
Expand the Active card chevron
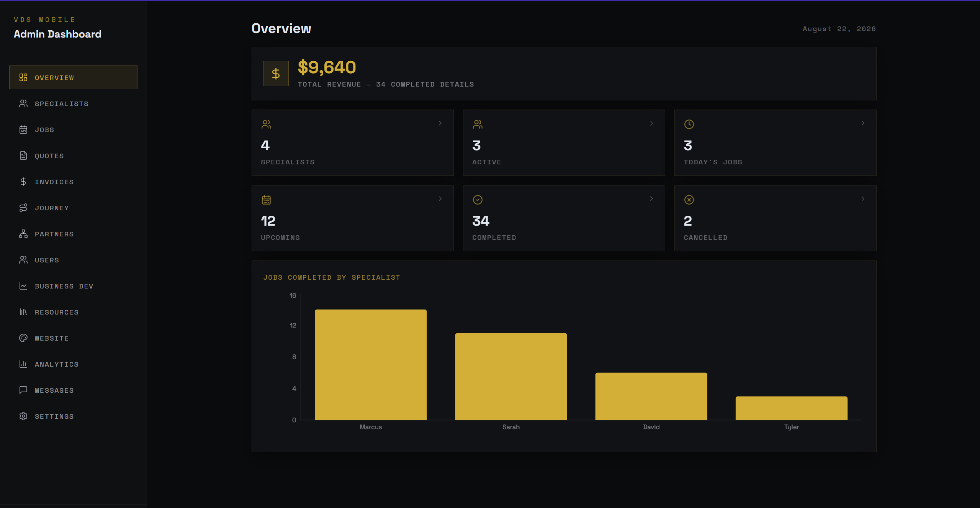[x=651, y=123]
